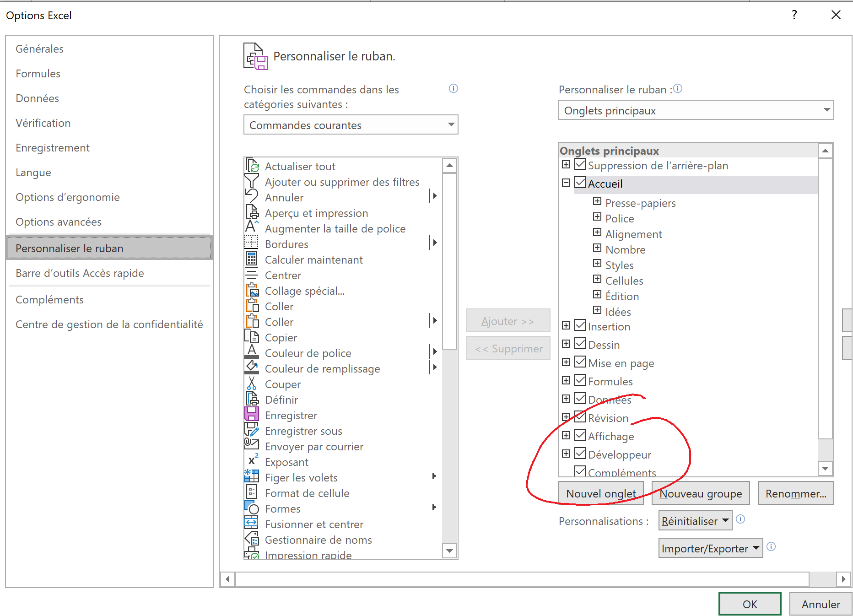
Task: Click the info icon next to Réinitialiser
Action: 740,519
